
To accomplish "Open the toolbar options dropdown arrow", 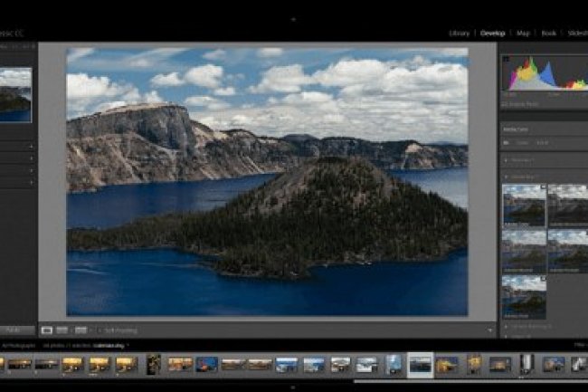I will point(491,330).
